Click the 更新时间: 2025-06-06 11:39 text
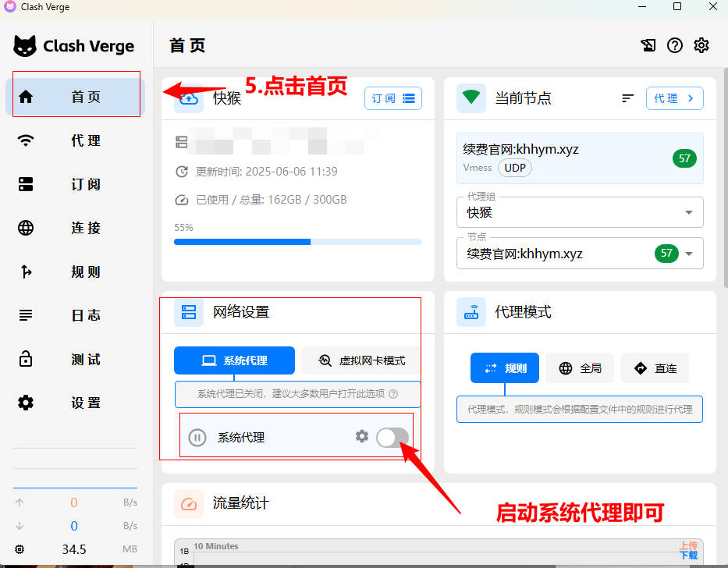 tap(267, 172)
